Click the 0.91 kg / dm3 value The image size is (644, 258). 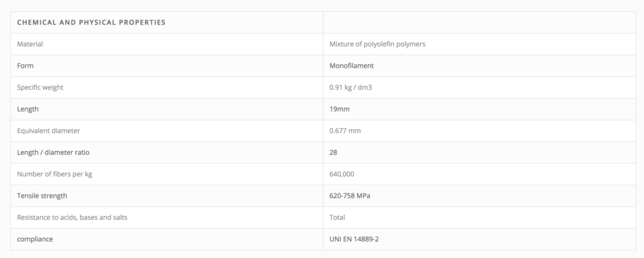(x=350, y=87)
